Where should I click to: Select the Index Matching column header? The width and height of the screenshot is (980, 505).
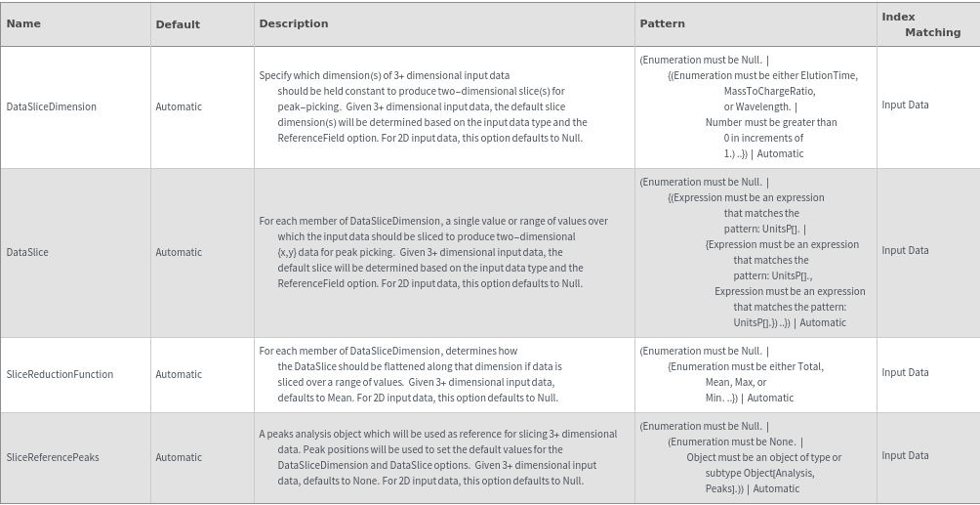[920, 24]
